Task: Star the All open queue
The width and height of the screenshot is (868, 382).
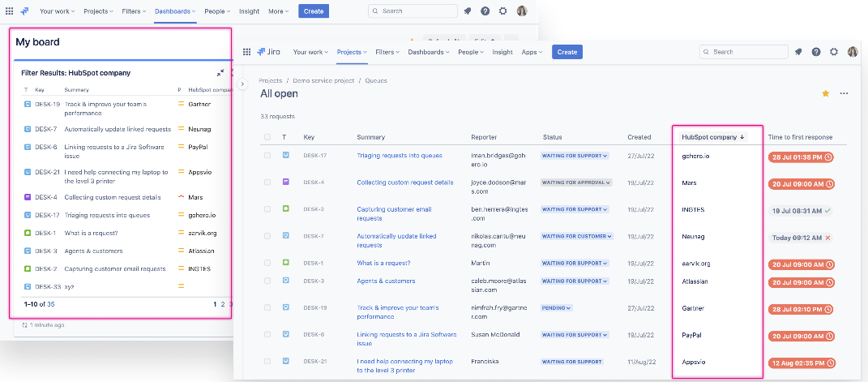Action: [x=825, y=93]
